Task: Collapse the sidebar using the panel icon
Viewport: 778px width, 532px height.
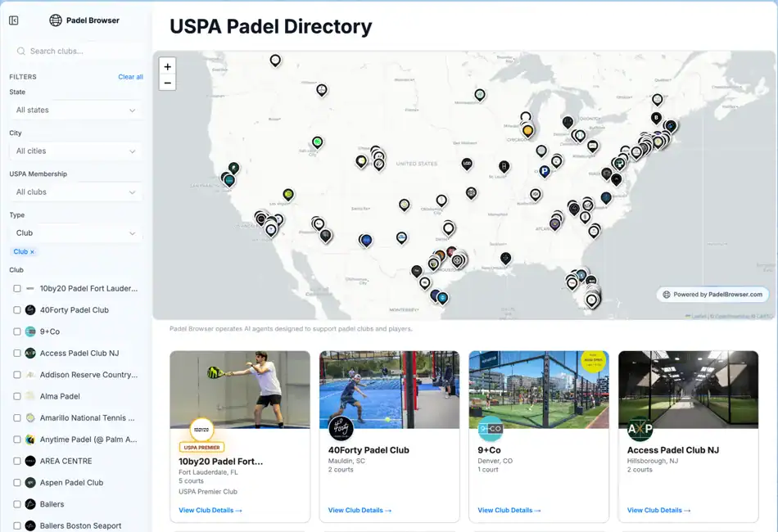Action: (13, 20)
